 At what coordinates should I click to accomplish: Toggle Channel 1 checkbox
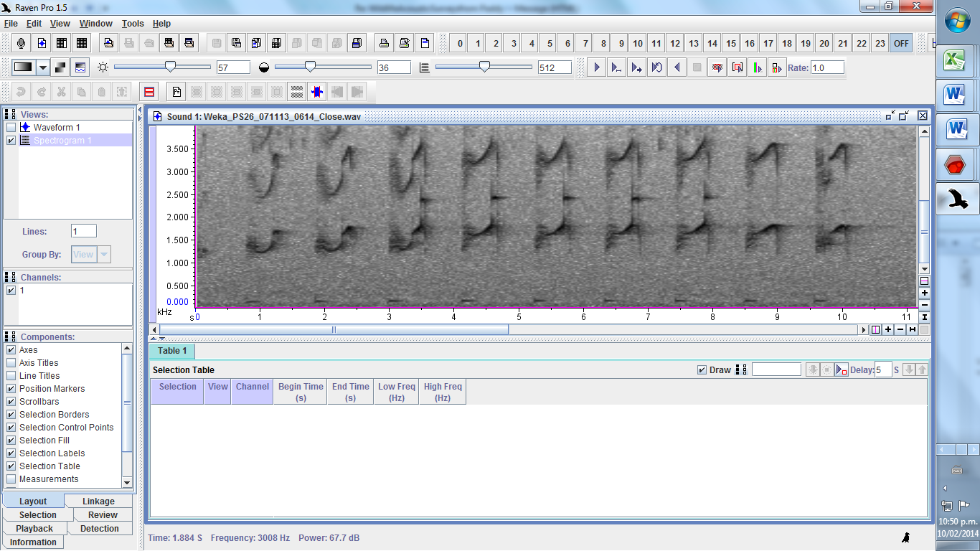click(11, 291)
